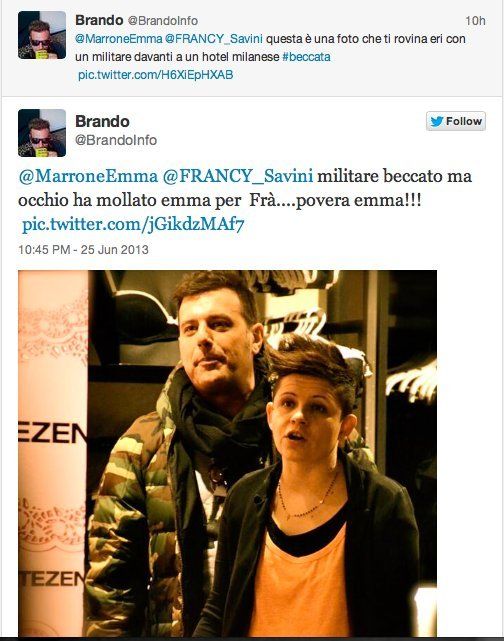This screenshot has width=504, height=641.
Task: Click the bold Brando name in main tweet
Action: tap(102, 121)
